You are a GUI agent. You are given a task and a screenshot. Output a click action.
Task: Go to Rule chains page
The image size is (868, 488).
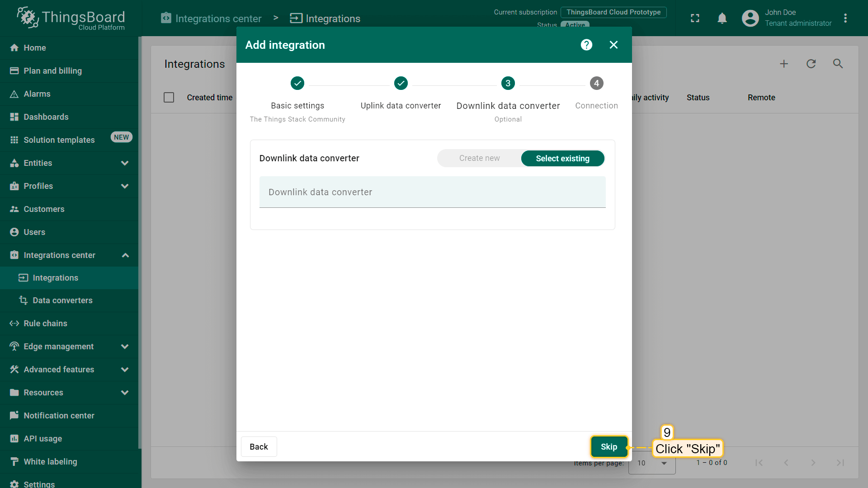pyautogui.click(x=45, y=324)
